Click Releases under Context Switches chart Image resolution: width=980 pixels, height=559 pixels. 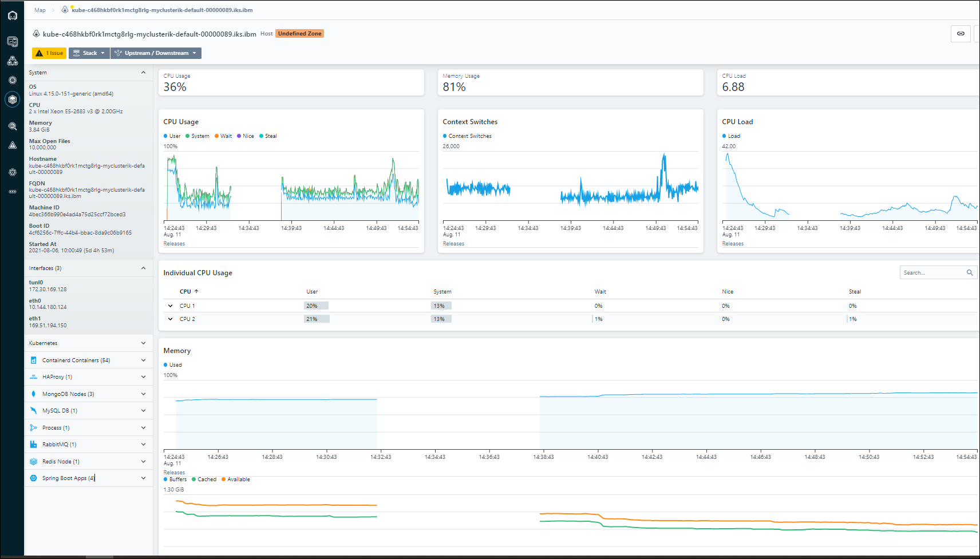coord(453,244)
